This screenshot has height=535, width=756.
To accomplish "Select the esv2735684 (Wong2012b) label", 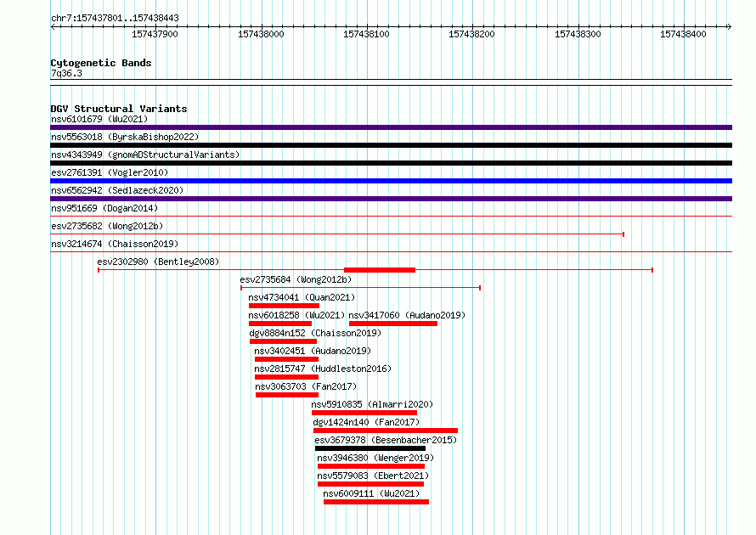I will [x=296, y=279].
